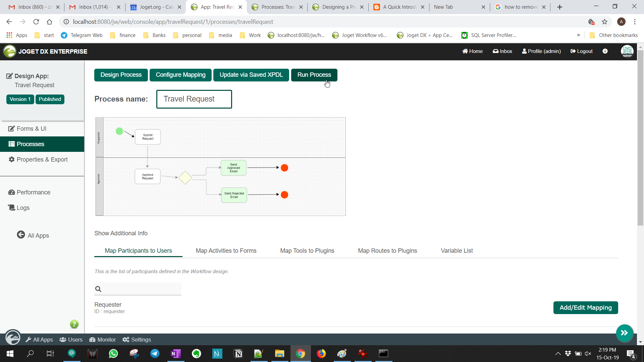The image size is (644, 362).
Task: Open Settings in the bottom admin bar
Action: pyautogui.click(x=137, y=340)
